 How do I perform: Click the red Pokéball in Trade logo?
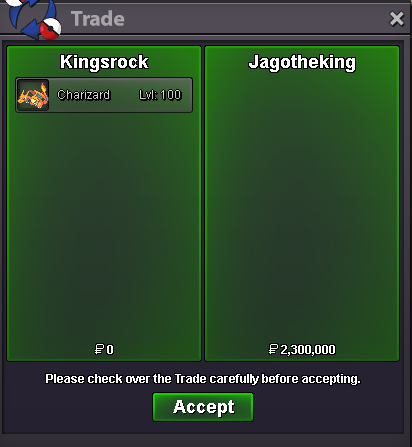[x=51, y=28]
